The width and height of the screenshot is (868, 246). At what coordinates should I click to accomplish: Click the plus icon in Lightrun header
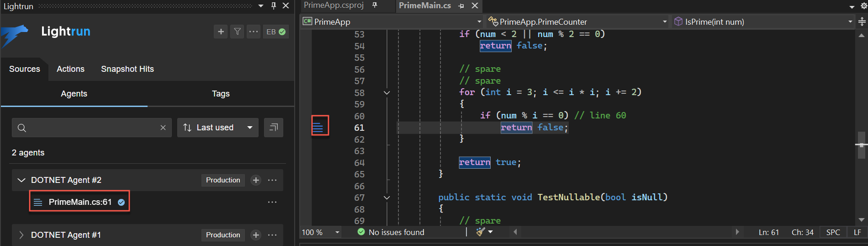[x=221, y=32]
